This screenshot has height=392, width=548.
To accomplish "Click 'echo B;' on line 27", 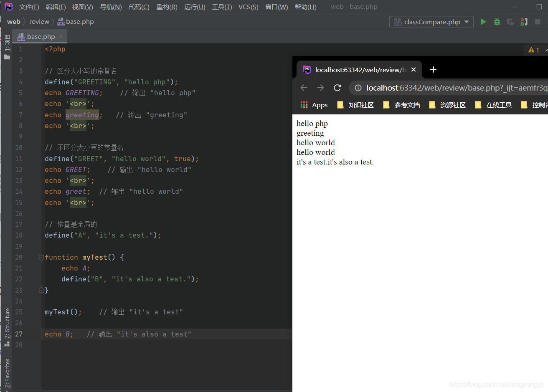I will pyautogui.click(x=59, y=334).
